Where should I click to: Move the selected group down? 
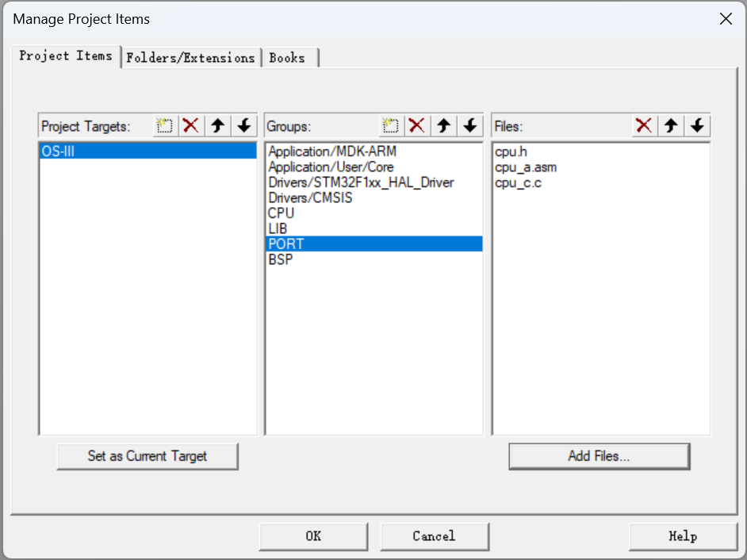[469, 126]
